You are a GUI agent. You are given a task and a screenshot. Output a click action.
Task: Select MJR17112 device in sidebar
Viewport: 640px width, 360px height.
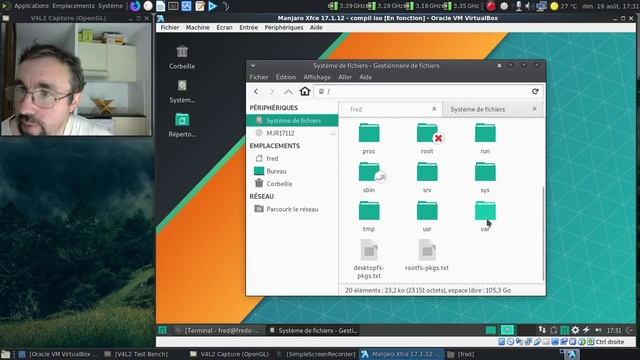(292, 133)
